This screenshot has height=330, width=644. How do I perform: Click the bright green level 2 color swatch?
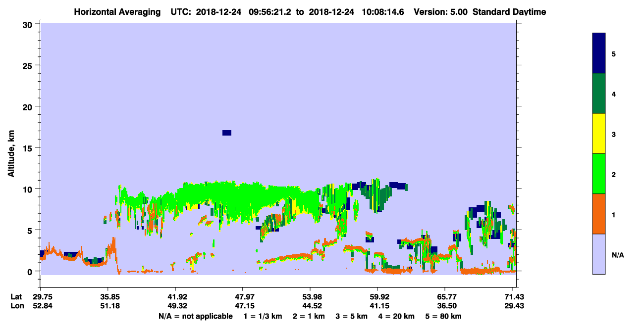tap(599, 174)
